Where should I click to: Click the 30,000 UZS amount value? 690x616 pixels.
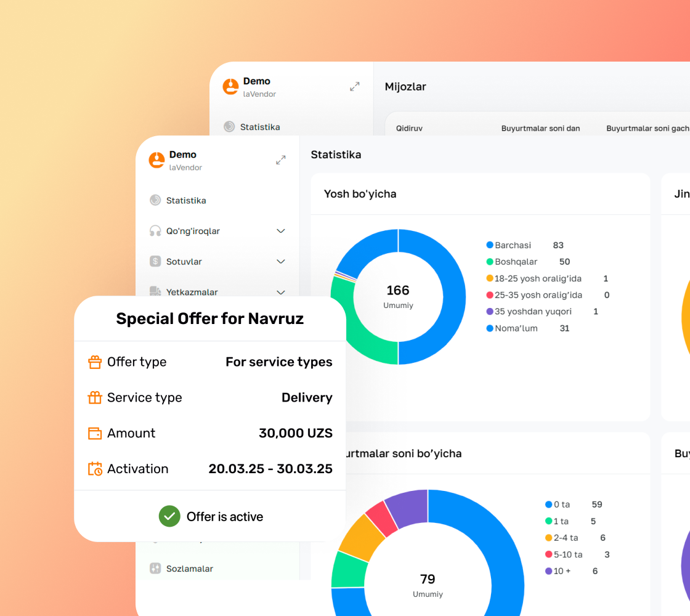pos(296,434)
